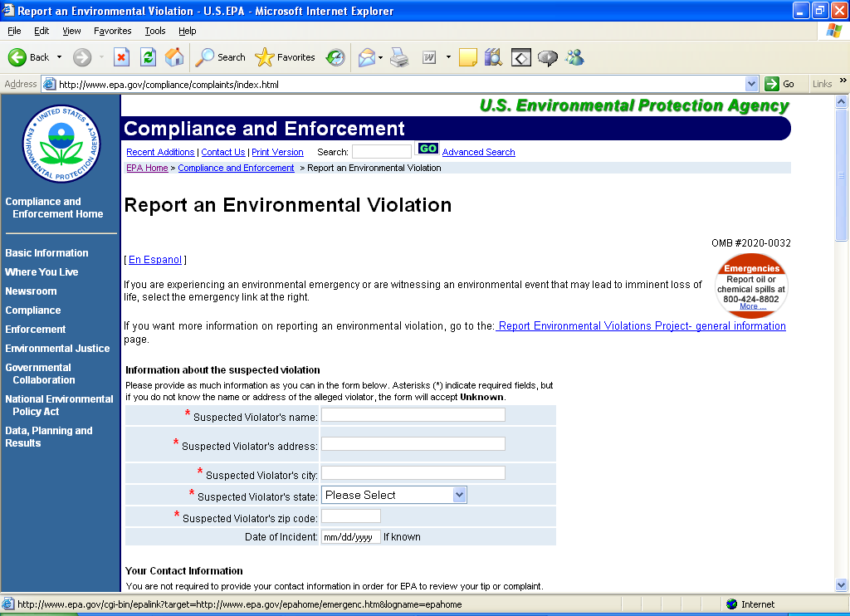This screenshot has height=616, width=850.
Task: Open Basic Information in sidebar
Action: tap(46, 252)
